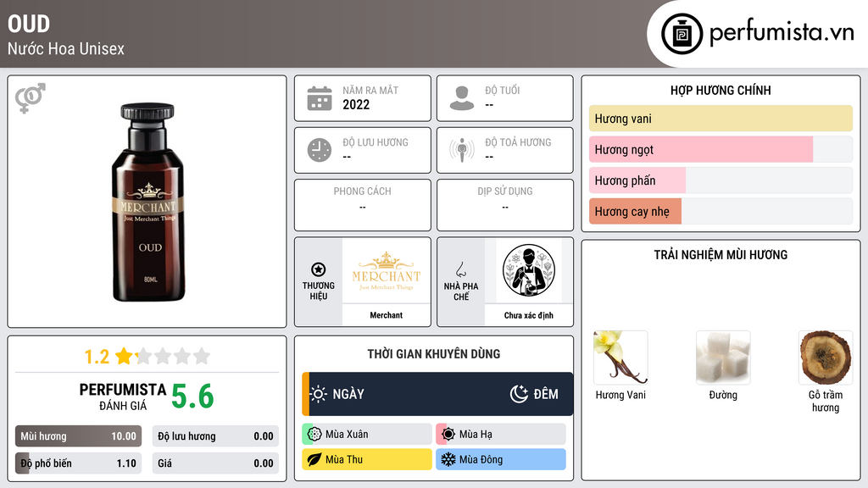The image size is (868, 488).
Task: Click the Hương cay nhẹ accord bar
Action: 721,211
